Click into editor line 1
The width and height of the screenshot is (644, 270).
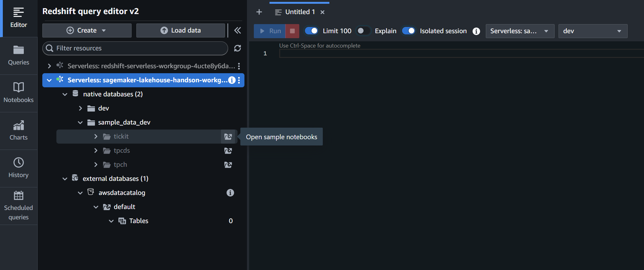[x=461, y=53]
